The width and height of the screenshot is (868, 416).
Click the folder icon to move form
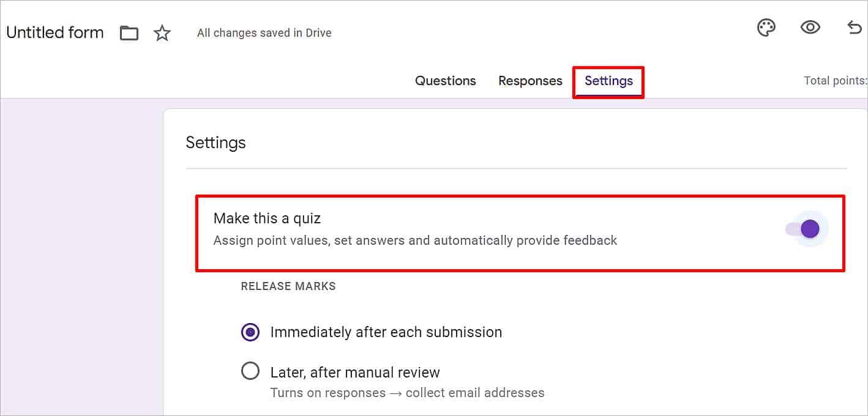tap(129, 33)
